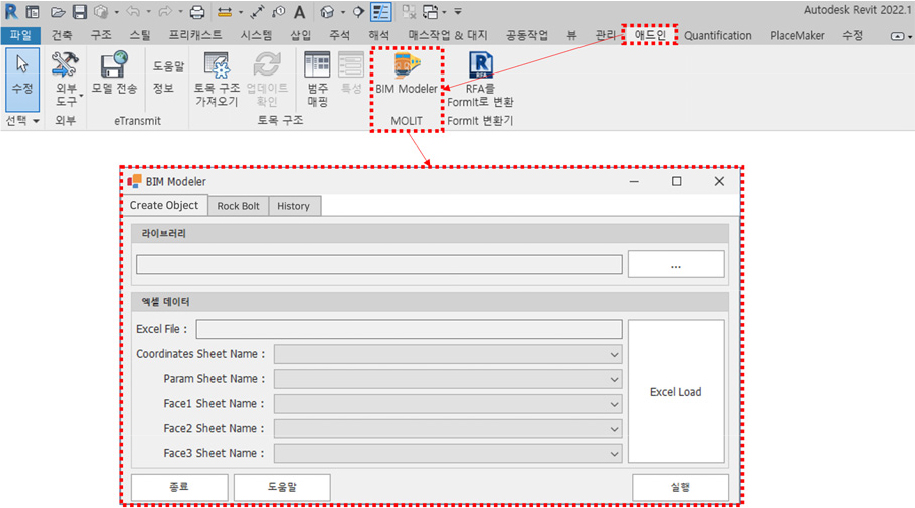Switch to the Quantification ribbon tab
This screenshot has width=915, height=508.
(x=717, y=36)
